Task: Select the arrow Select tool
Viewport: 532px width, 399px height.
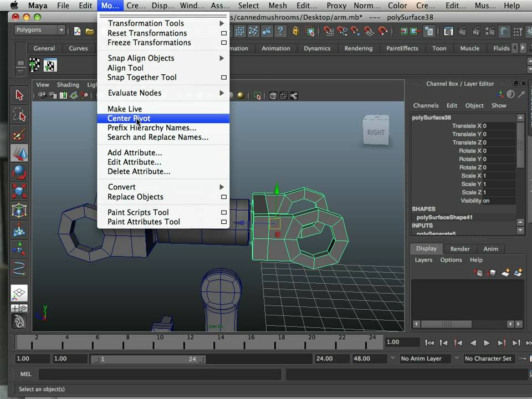Action: coord(19,95)
